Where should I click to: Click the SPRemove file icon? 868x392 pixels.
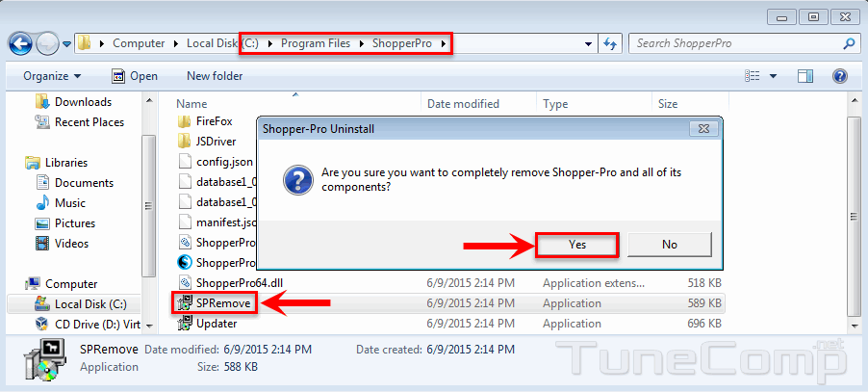pos(184,302)
